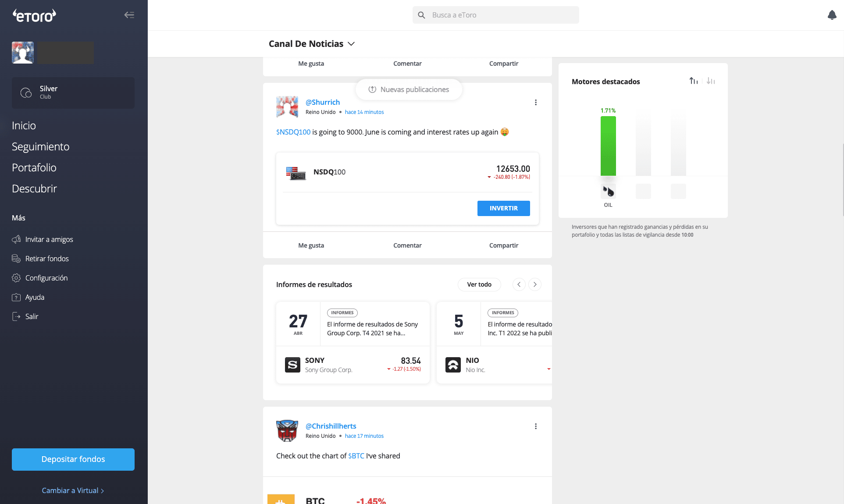Click the Nuevas publicaciones refresh icon
Screen dimensions: 844x504
pos(372,89)
